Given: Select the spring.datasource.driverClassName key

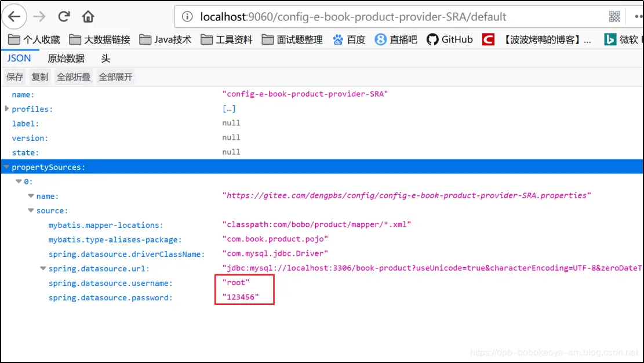Looking at the screenshot, I should click(126, 254).
